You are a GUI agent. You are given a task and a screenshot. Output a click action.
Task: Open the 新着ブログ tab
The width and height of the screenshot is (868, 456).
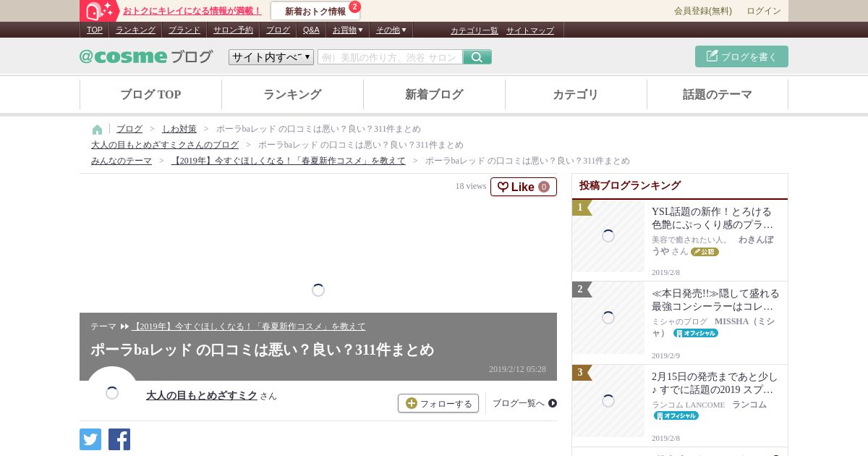coord(434,95)
